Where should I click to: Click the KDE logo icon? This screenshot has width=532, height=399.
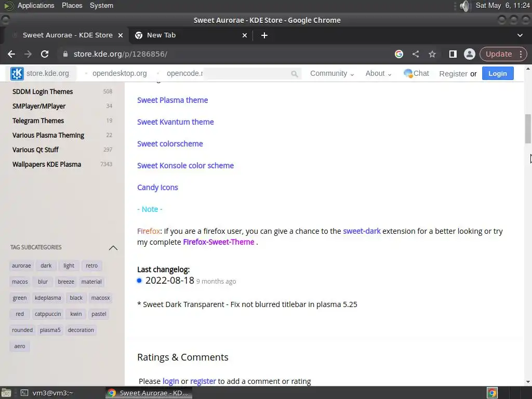tap(17, 73)
